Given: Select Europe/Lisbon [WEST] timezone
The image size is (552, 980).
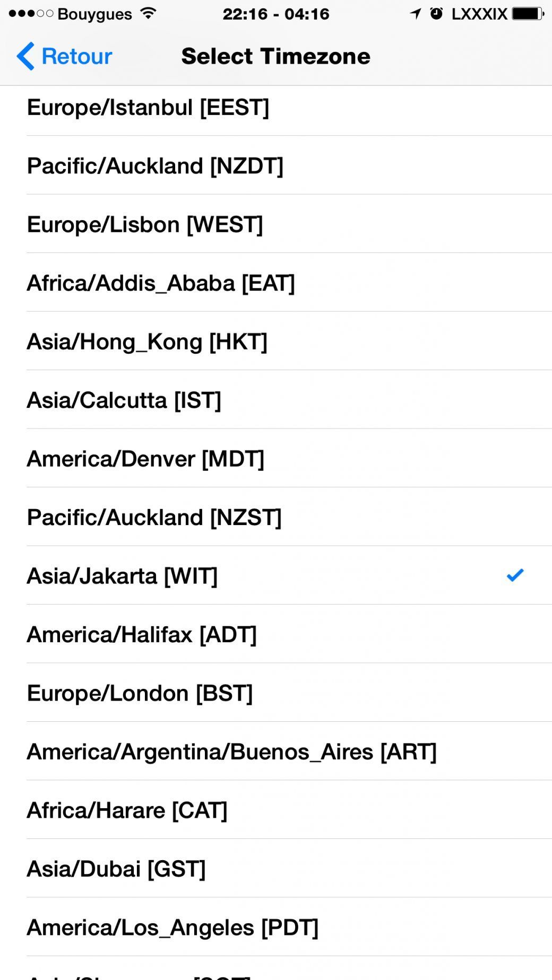Looking at the screenshot, I should [x=145, y=224].
